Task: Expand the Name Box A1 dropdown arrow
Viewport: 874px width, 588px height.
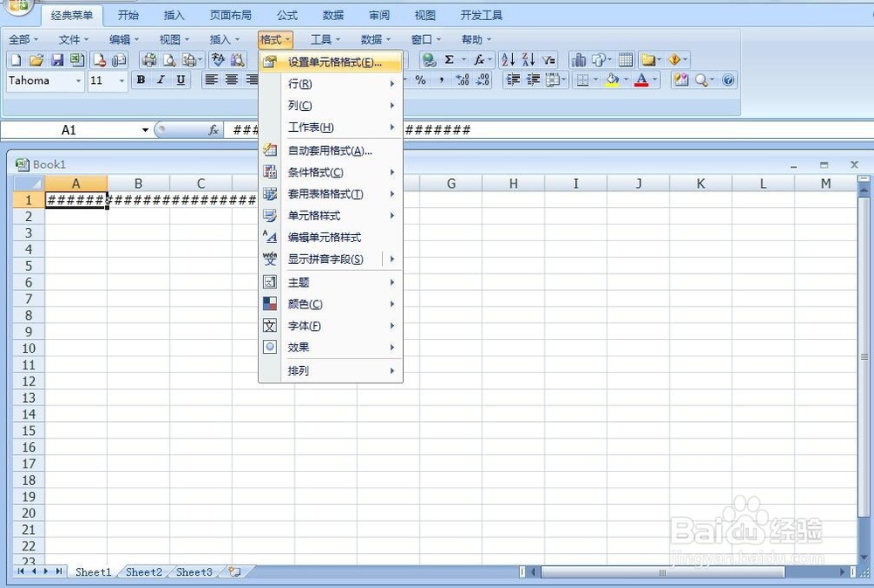Action: click(x=145, y=130)
